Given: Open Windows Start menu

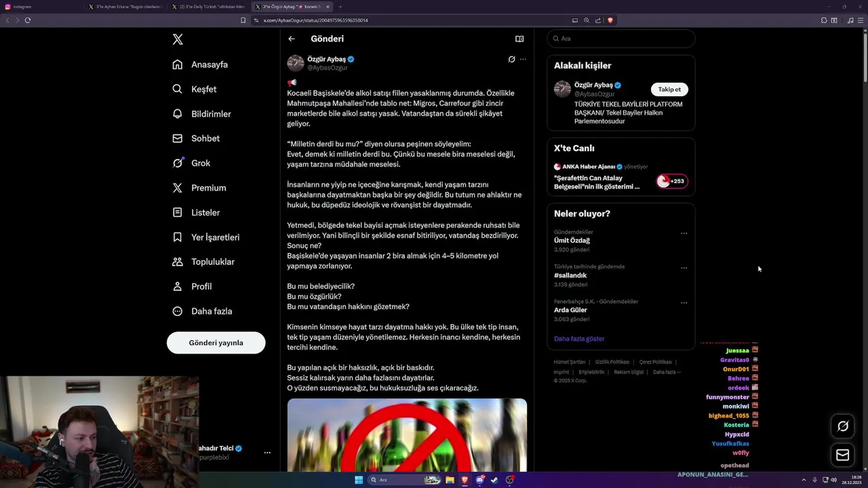Looking at the screenshot, I should pos(359,480).
